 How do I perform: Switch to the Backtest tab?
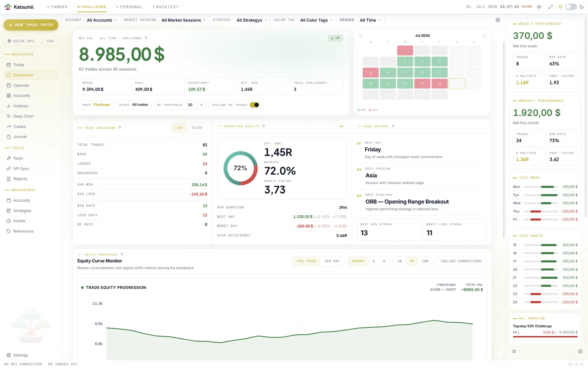coord(165,7)
